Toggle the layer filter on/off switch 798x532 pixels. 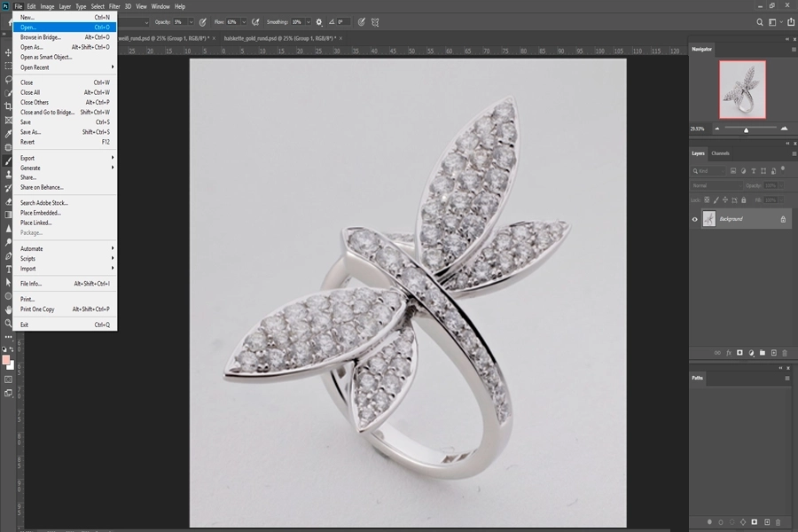pyautogui.click(x=785, y=171)
